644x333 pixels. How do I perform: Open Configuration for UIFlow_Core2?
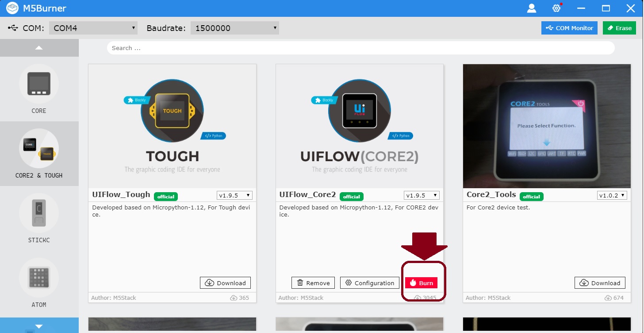pos(369,283)
